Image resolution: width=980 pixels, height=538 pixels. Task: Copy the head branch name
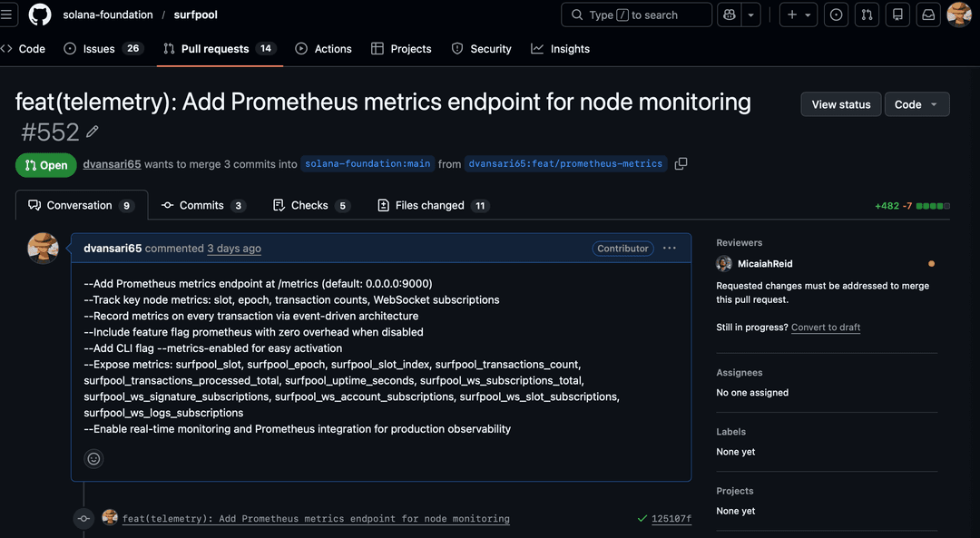[681, 164]
